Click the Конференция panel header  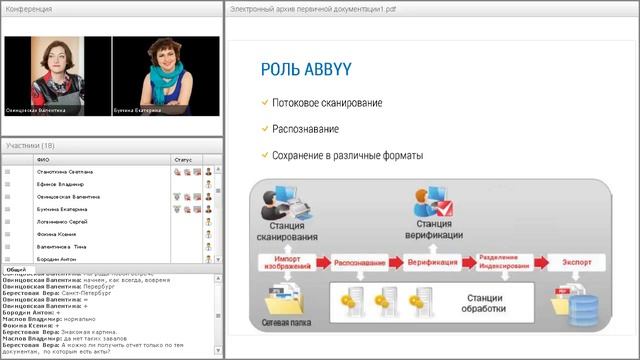tap(112, 9)
